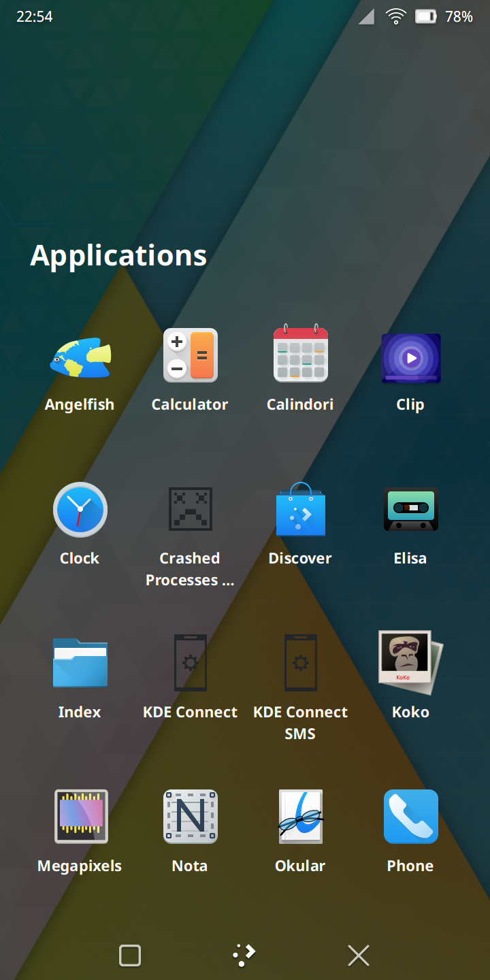Tap the Wi-Fi status icon
Viewport: 490px width, 980px height.
point(396,16)
